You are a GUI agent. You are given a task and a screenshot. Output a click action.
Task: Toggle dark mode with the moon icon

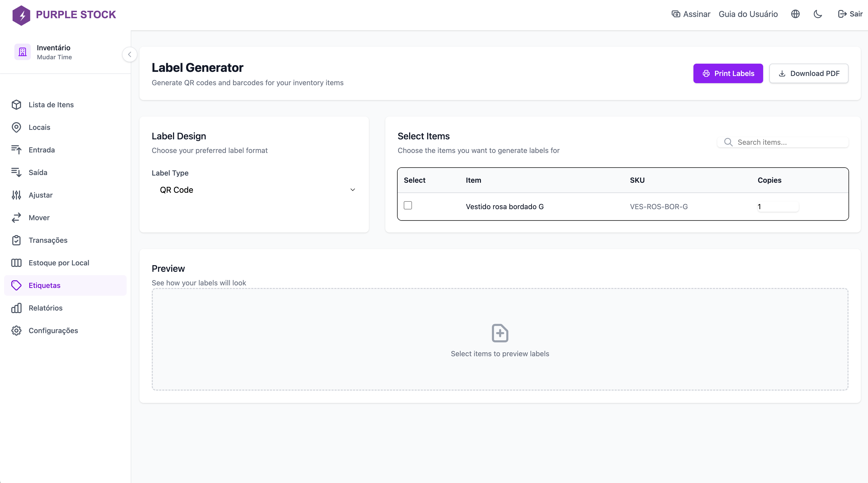pos(818,14)
